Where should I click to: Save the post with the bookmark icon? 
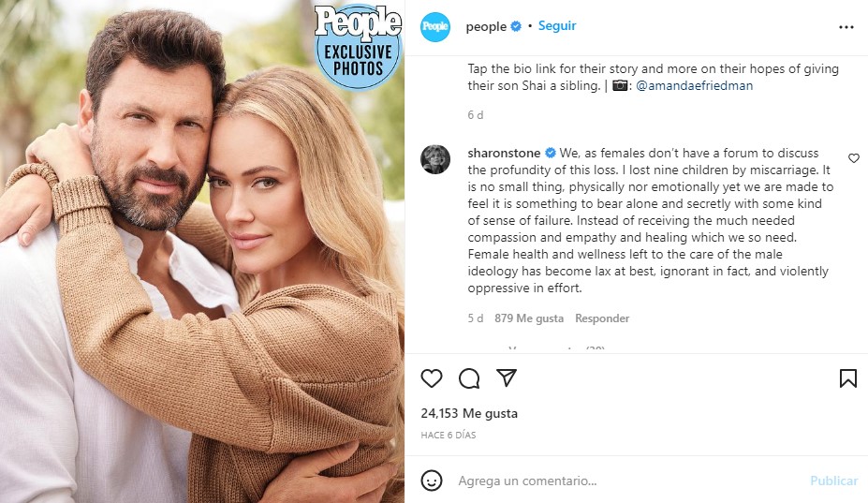(847, 378)
